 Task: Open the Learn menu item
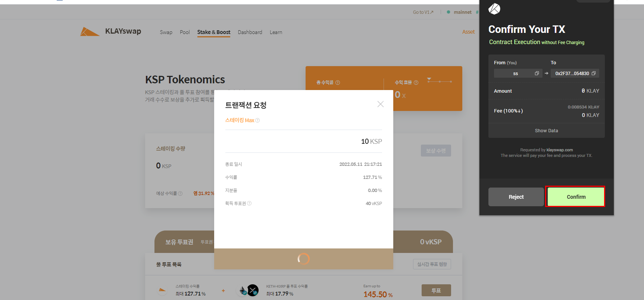[276, 32]
